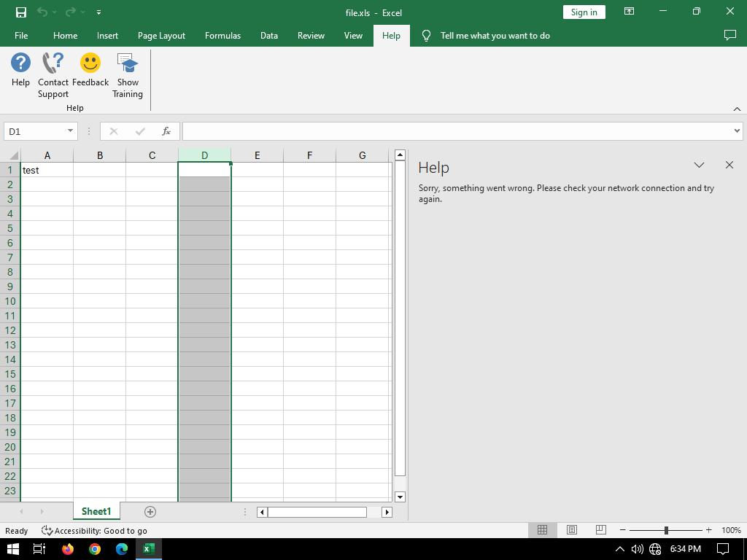Open the Help pane options dropdown
Image resolution: width=747 pixels, height=560 pixels.
click(x=699, y=166)
